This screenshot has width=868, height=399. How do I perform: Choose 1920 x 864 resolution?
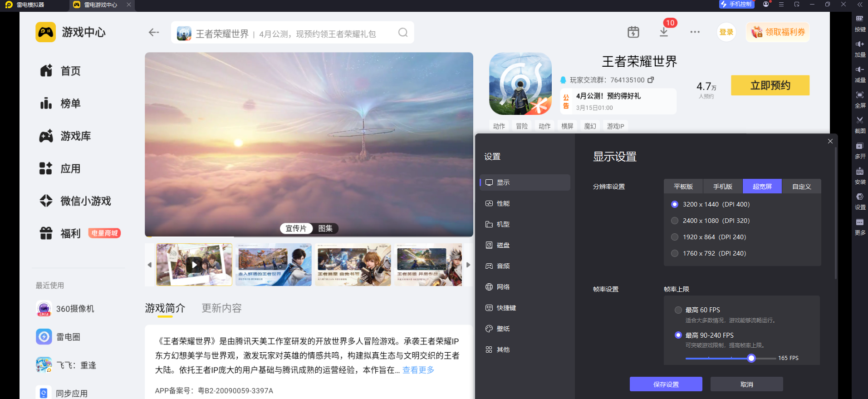tap(675, 237)
